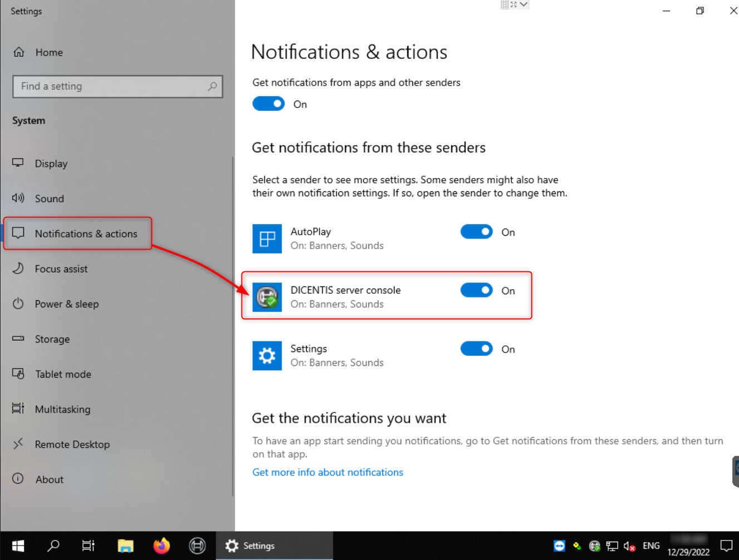The height and width of the screenshot is (560, 739).
Task: Open Get more info about notifications link
Action: (x=328, y=472)
